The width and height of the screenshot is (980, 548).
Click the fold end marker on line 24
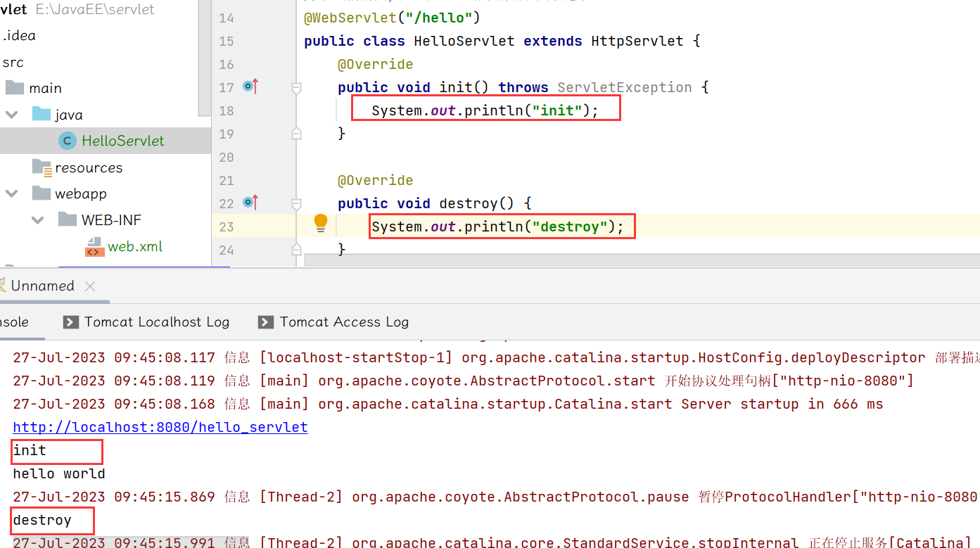pos(296,249)
